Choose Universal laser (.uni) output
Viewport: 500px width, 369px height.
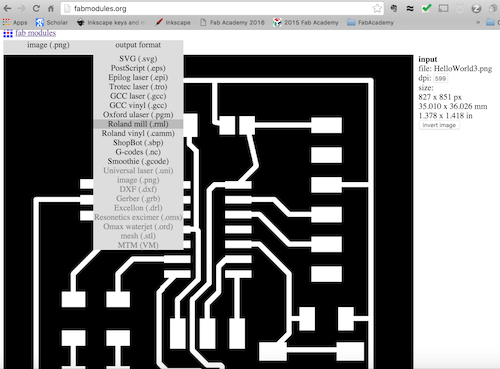(138, 171)
